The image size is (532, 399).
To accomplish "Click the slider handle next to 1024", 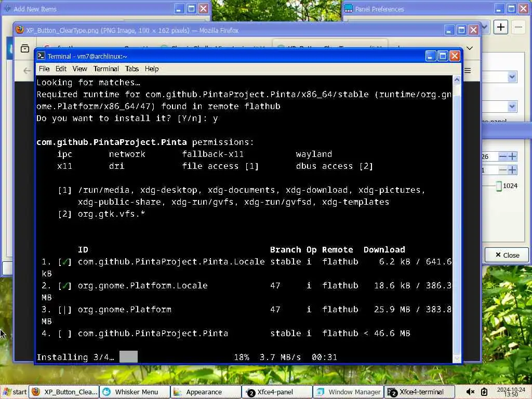I will tap(499, 186).
